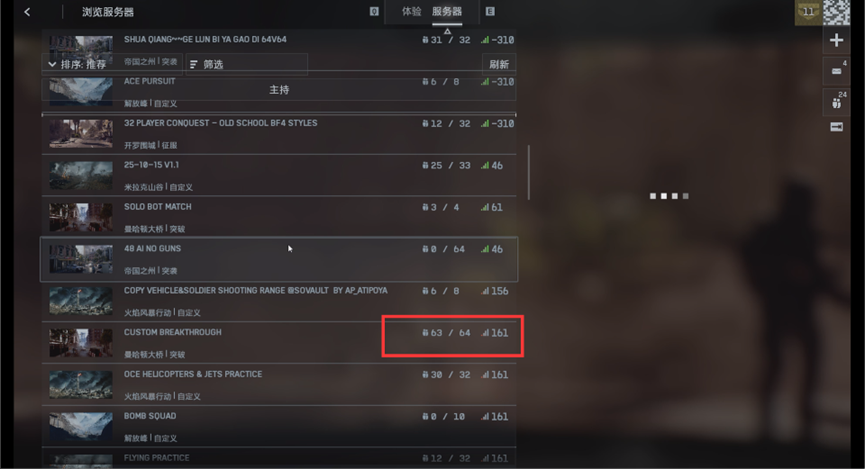Click the 刷新 refresh button
The height and width of the screenshot is (469, 865).
tap(499, 64)
